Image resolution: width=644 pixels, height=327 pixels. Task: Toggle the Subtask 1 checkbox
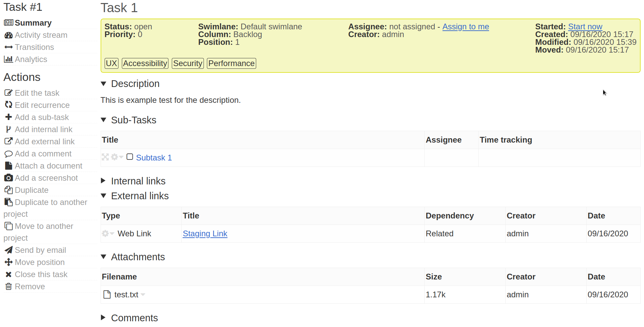(130, 157)
